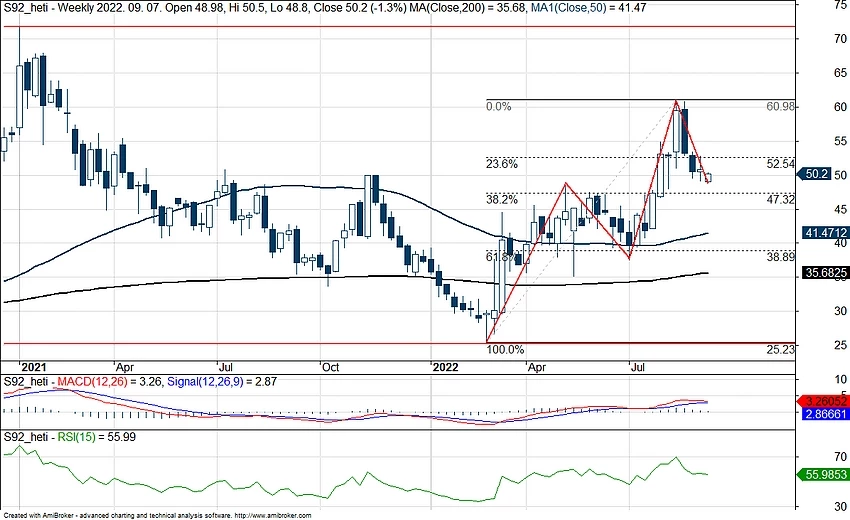Click the 38.2% Fibonacci retracement label
The width and height of the screenshot is (850, 520).
tap(503, 200)
